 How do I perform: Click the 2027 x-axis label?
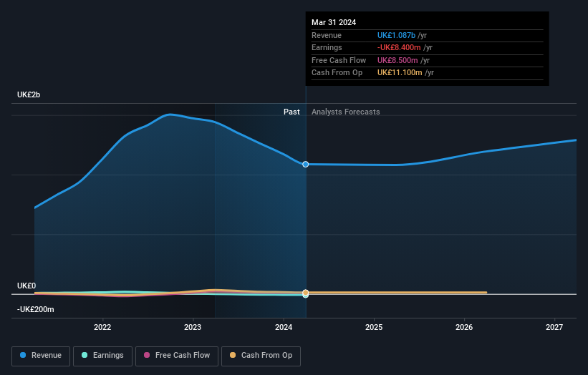point(554,327)
